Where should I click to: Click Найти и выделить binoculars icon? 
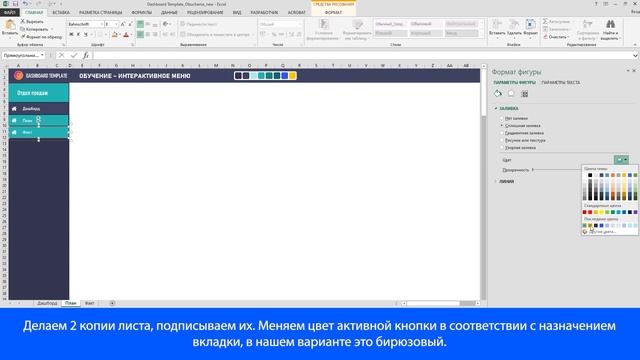point(610,24)
